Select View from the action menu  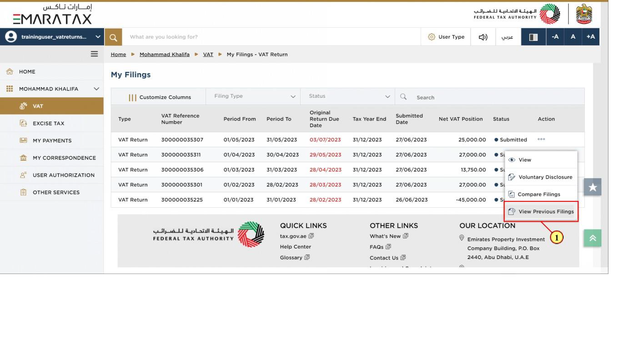(541, 160)
